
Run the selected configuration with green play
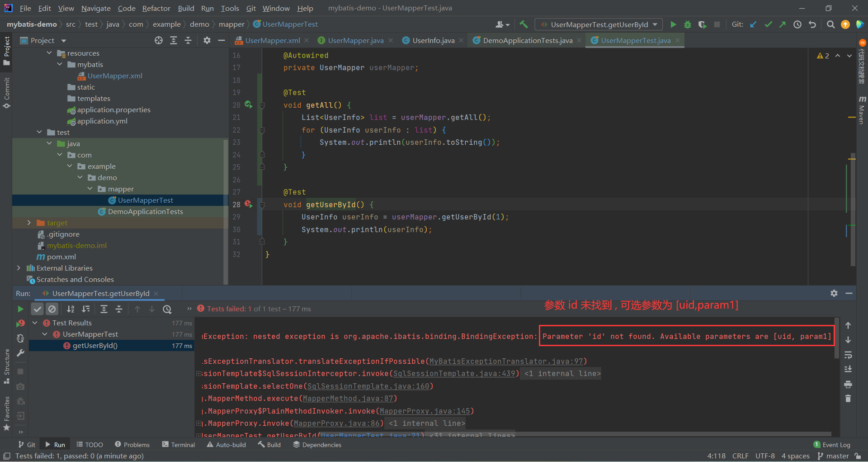pos(673,24)
